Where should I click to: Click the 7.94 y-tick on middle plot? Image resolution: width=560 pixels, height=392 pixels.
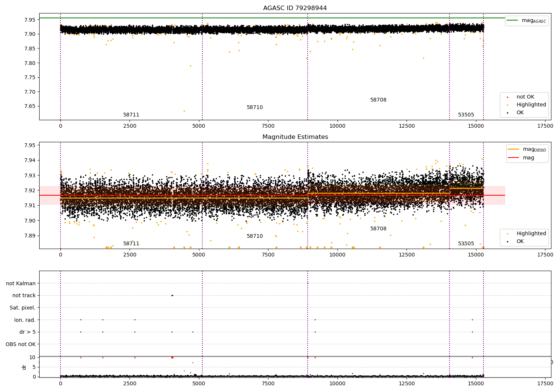[29, 161]
